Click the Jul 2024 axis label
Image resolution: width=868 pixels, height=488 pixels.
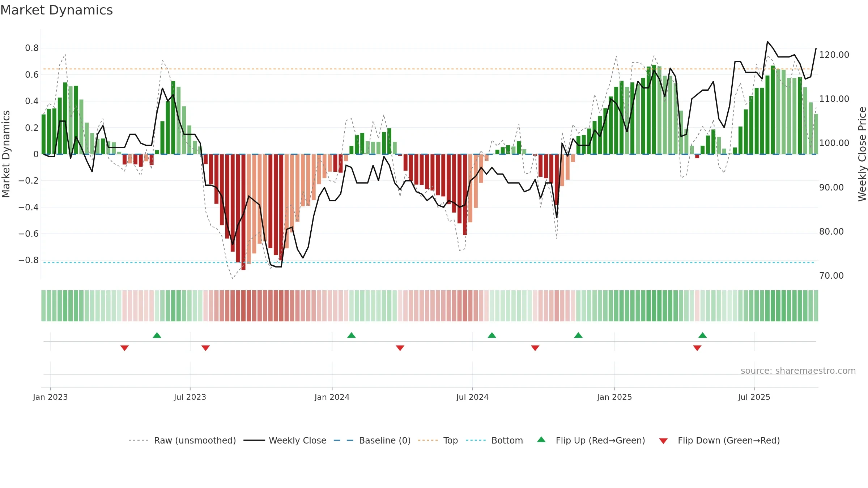[x=472, y=397]
